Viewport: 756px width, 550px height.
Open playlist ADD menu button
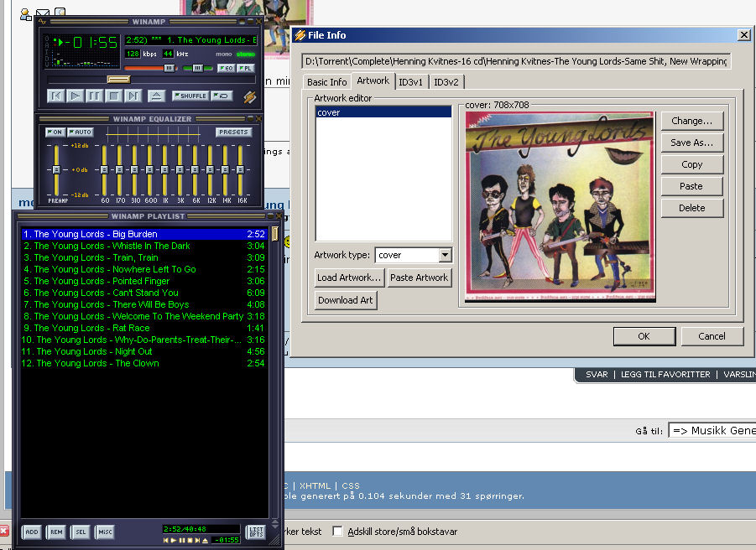[32, 532]
